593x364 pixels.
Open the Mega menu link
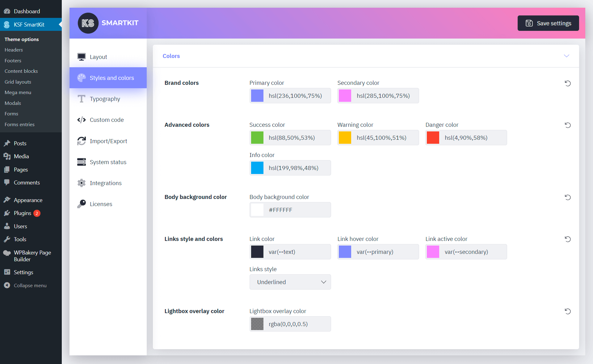click(18, 93)
